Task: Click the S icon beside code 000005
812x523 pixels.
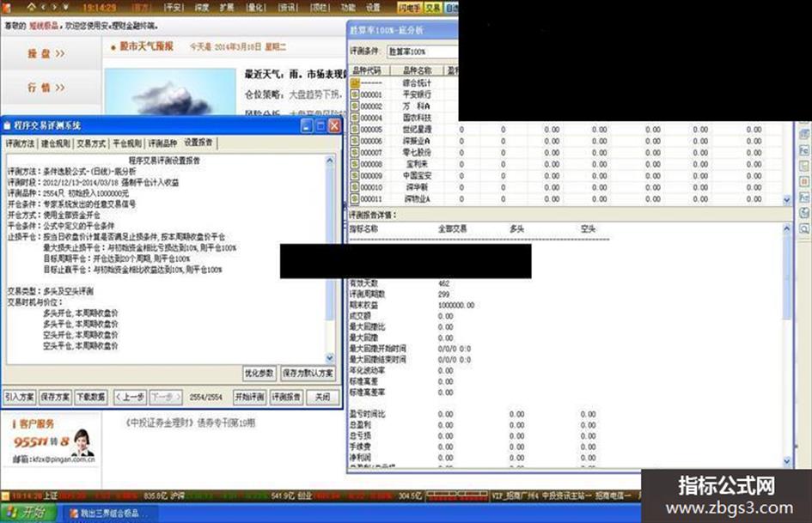Action: [355, 129]
